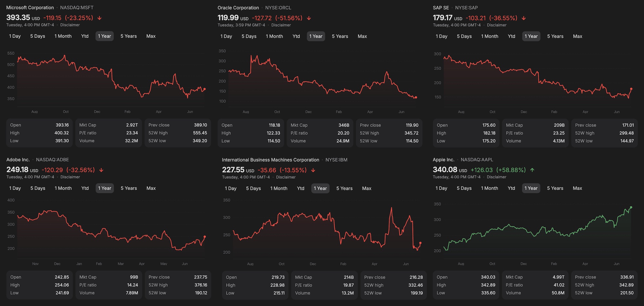644x306 pixels.
Task: Click the red arrow next to IBM's change
Action: 313,170
